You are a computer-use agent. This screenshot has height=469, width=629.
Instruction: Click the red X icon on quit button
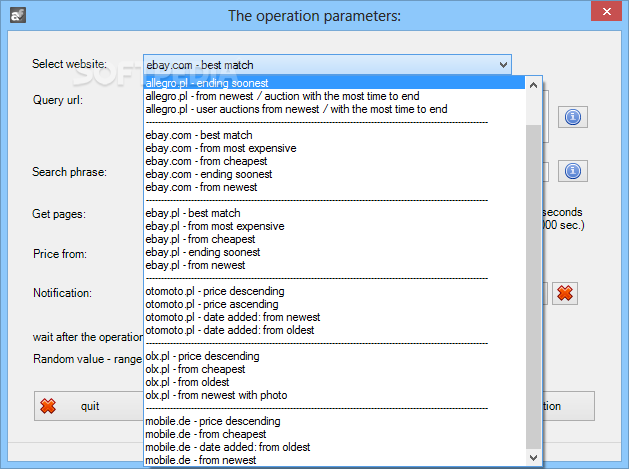[48, 406]
